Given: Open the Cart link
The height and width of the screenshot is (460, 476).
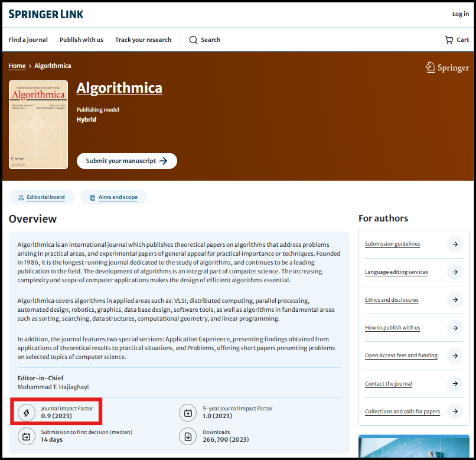Looking at the screenshot, I should [x=457, y=40].
